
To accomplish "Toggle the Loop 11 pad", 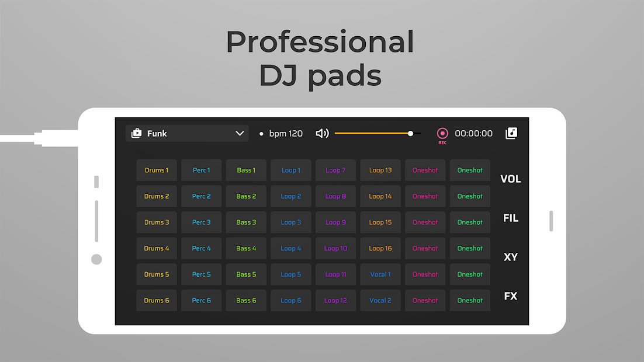I will point(335,274).
